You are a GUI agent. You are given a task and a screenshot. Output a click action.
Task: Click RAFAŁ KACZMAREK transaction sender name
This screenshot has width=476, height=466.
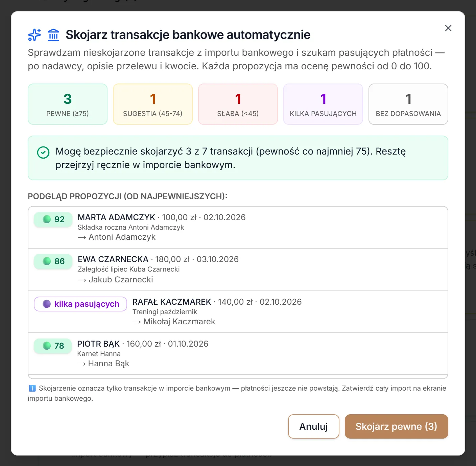click(172, 302)
